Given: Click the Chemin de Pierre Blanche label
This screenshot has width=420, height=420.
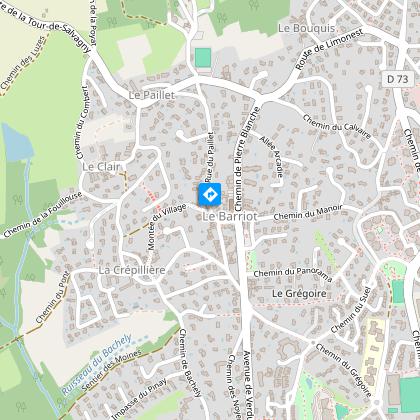Looking at the screenshot, I should coord(247,159).
